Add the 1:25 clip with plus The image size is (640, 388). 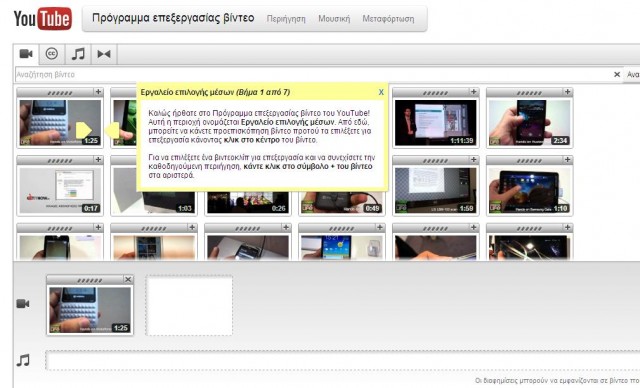click(x=98, y=92)
